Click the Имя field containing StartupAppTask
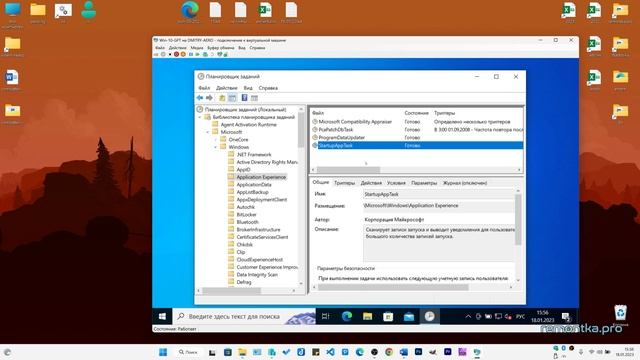 [x=439, y=194]
